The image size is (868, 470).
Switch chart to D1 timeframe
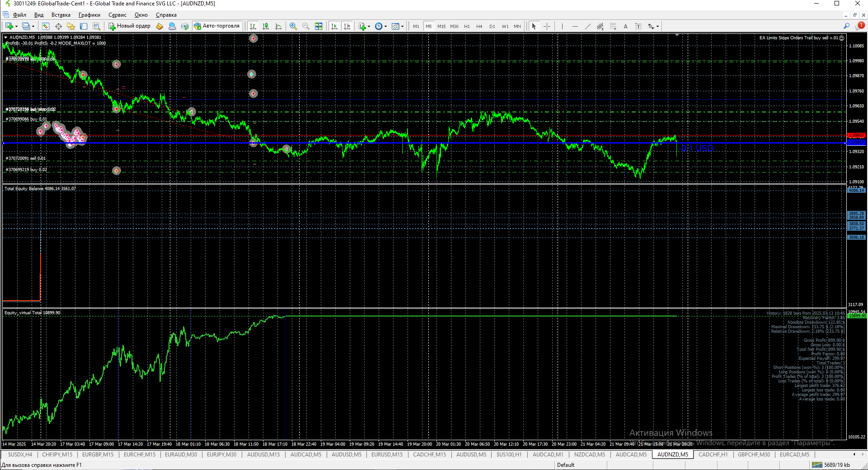click(x=492, y=26)
